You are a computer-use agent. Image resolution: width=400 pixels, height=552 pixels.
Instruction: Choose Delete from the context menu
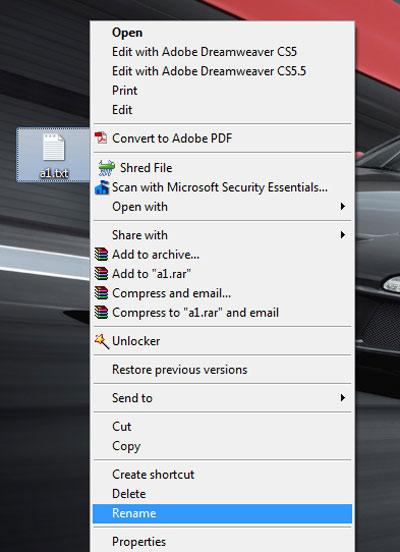pos(222,494)
